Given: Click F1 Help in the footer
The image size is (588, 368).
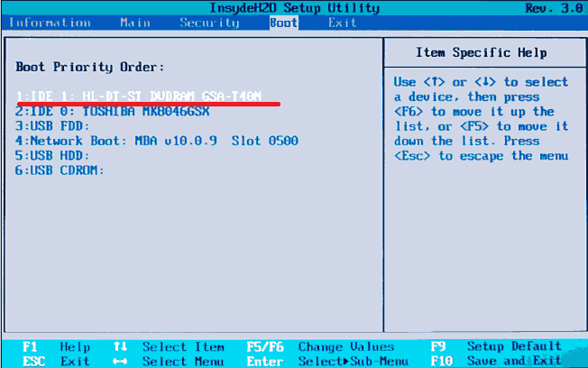Looking at the screenshot, I should pos(56,346).
